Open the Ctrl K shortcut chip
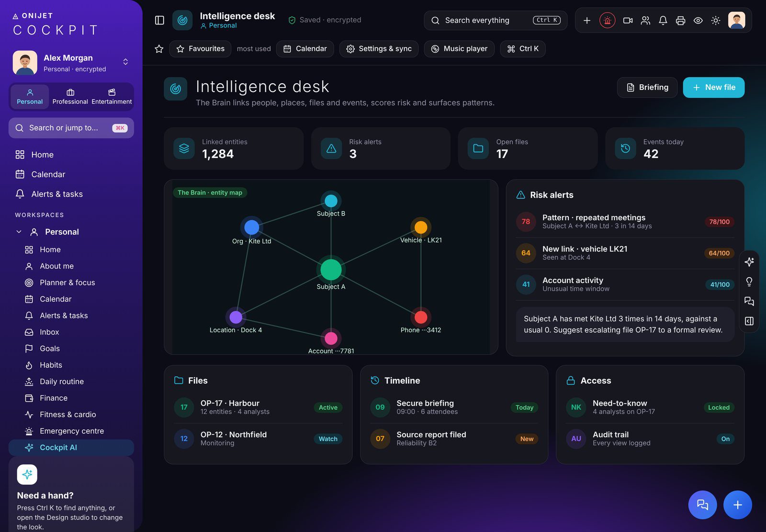 [523, 49]
